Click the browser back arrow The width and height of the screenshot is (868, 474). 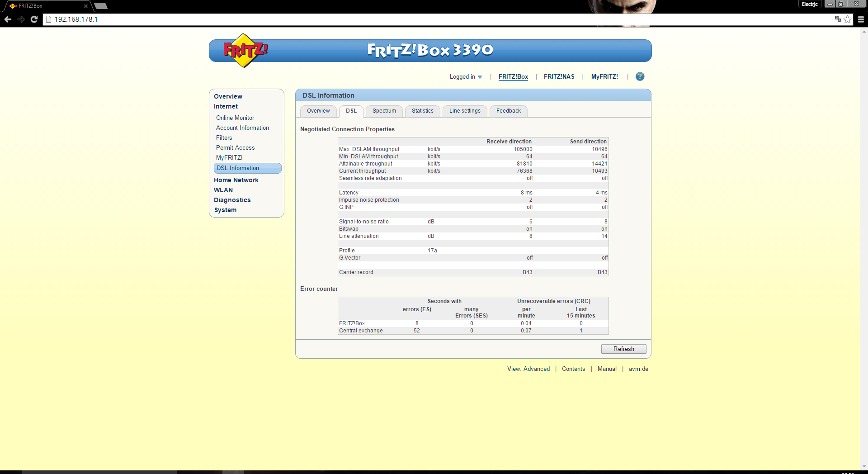pyautogui.click(x=8, y=19)
